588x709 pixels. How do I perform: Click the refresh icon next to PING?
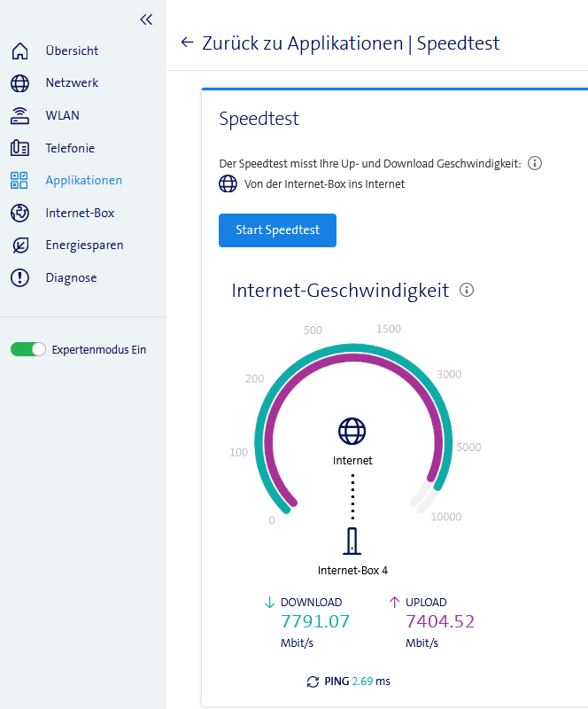pyautogui.click(x=313, y=682)
